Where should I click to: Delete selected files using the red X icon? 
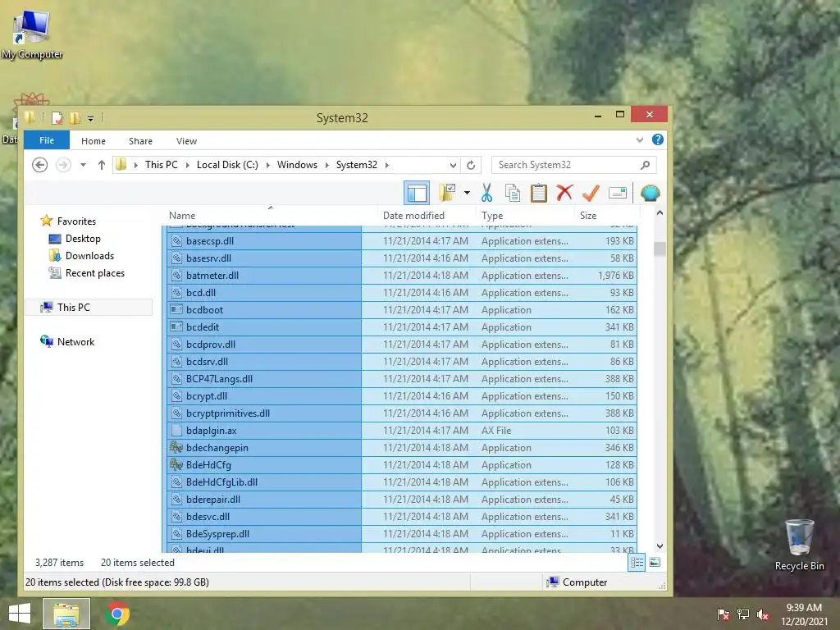564,192
